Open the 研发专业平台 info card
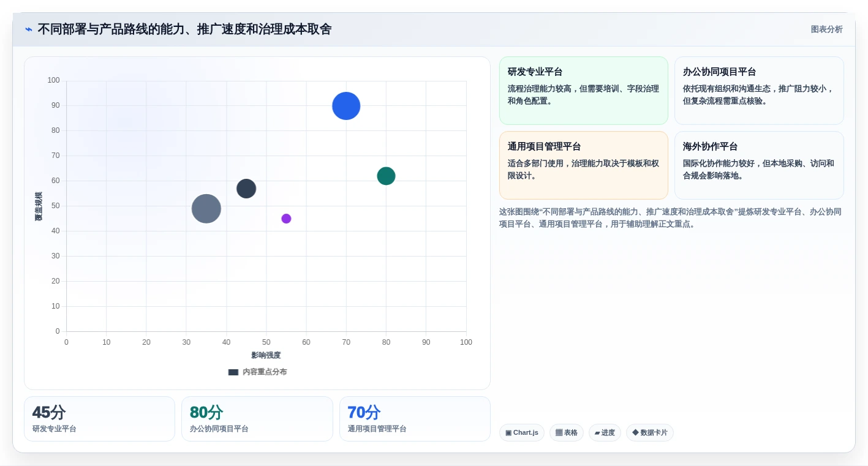 [x=584, y=91]
